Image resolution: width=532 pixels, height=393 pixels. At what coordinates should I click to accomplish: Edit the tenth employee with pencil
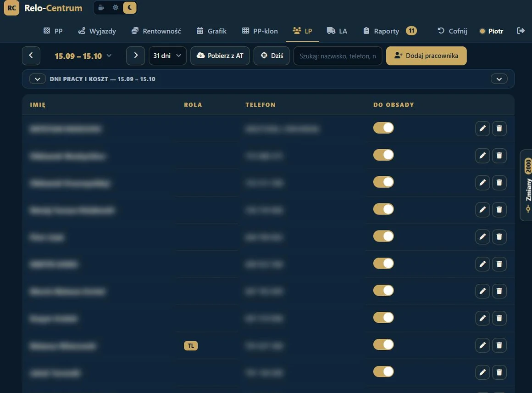(482, 373)
